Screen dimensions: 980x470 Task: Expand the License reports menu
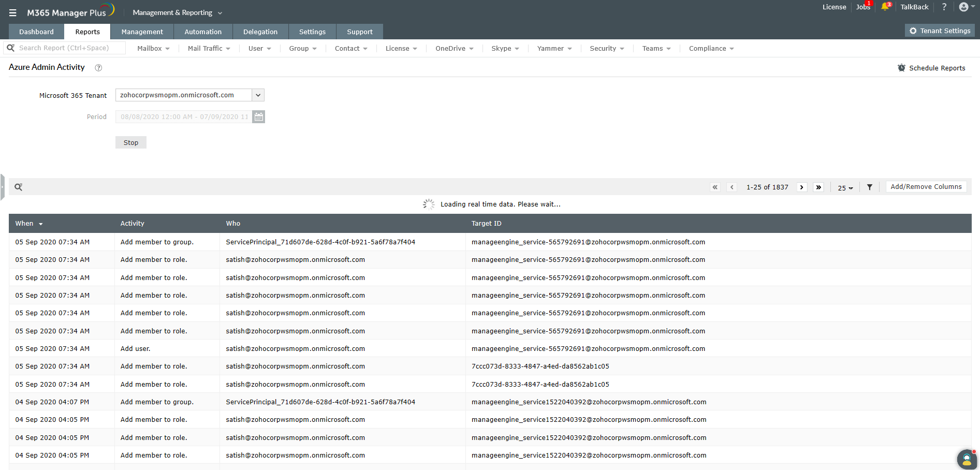pos(401,48)
